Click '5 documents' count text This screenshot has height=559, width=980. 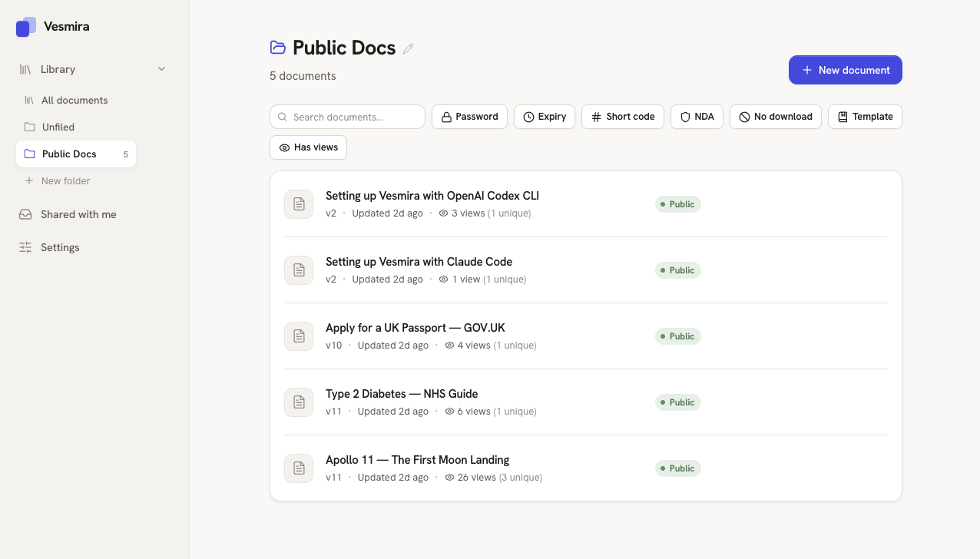pyautogui.click(x=303, y=76)
